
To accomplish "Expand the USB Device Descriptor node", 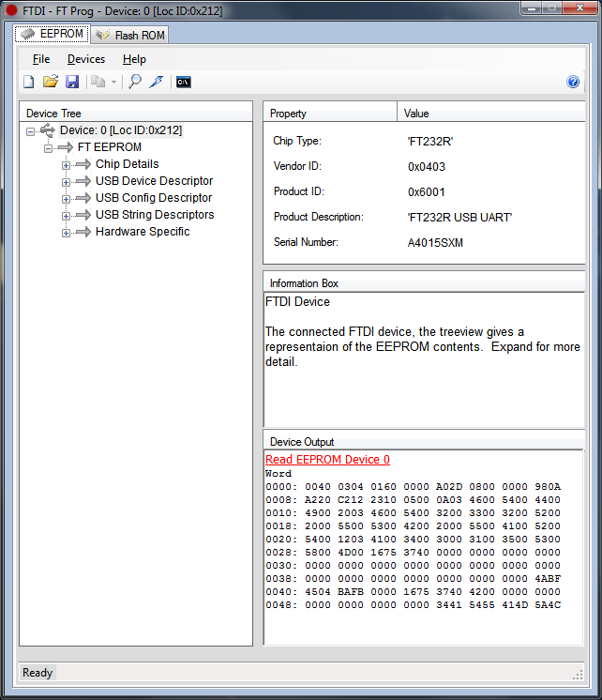I will tap(66, 182).
